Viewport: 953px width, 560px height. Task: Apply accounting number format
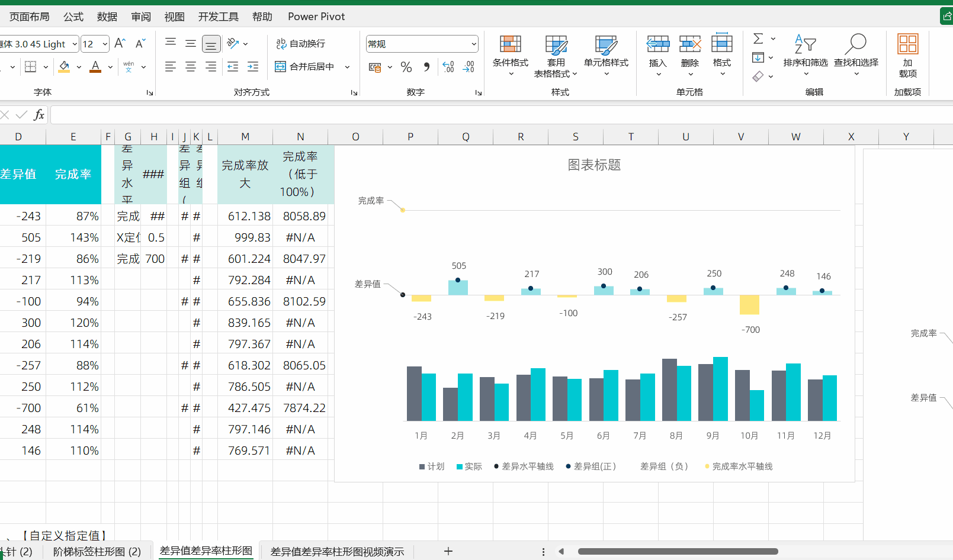point(375,67)
